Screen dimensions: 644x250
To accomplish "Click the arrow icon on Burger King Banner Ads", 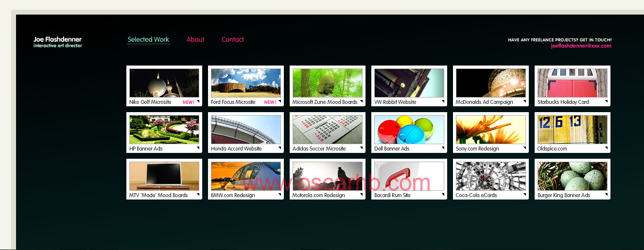I will (606, 194).
